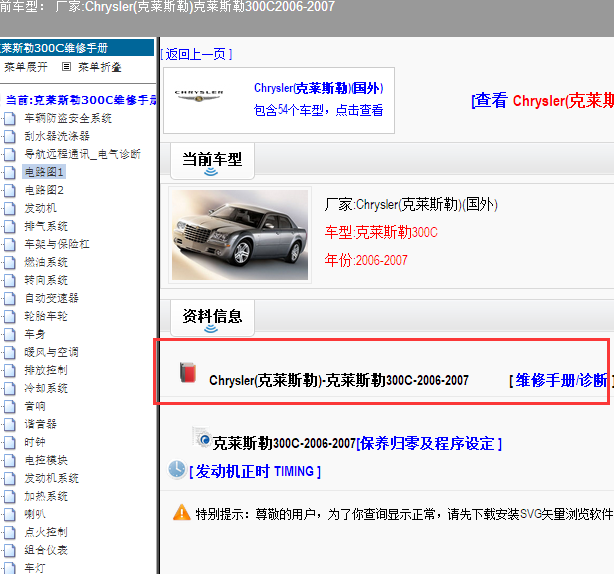The height and width of the screenshot is (574, 614).
Task: Click the page icon beside 点火控制
Action: click(x=10, y=532)
